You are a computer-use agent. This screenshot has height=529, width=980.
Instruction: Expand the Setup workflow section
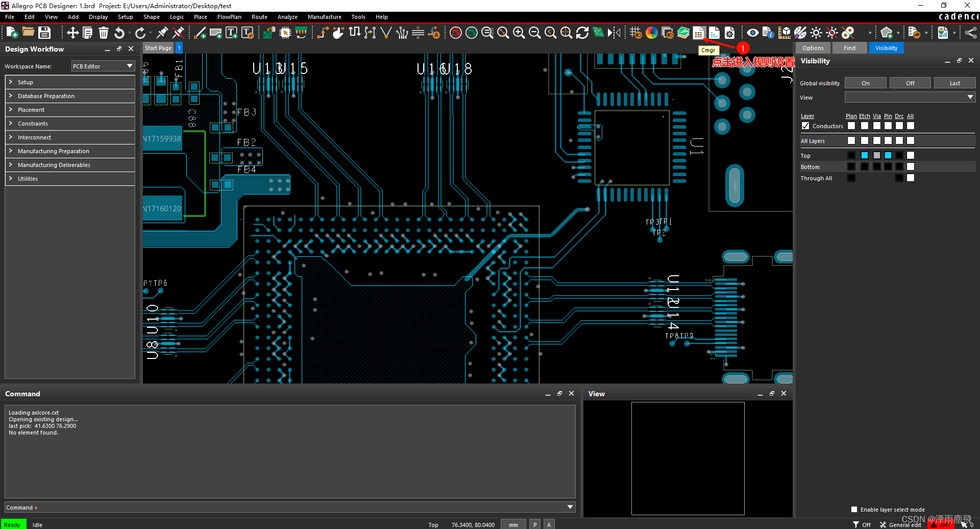click(x=70, y=82)
